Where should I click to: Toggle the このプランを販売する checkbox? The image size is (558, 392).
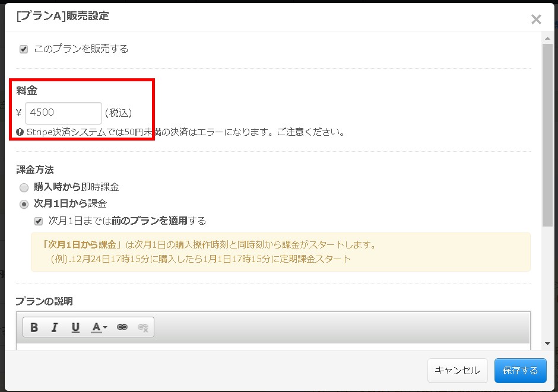[24, 49]
